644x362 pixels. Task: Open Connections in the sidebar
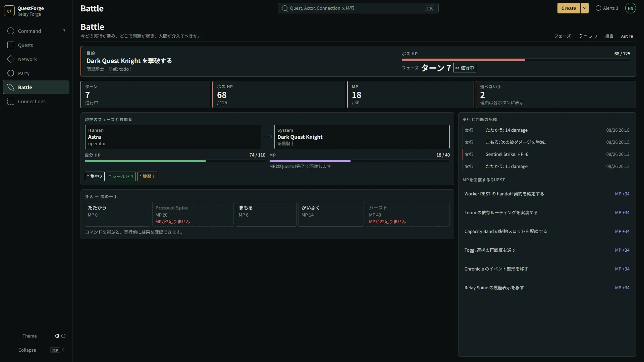tap(36, 101)
